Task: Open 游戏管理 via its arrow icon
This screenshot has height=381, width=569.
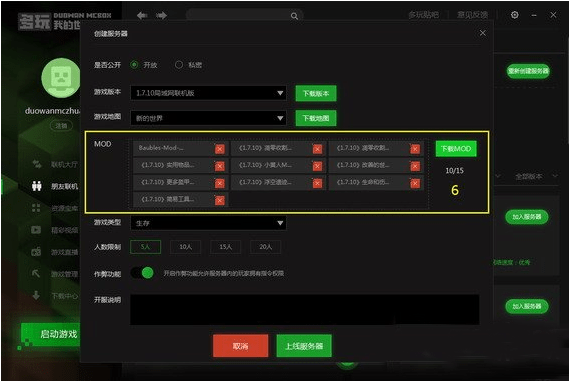Action: click(36, 273)
